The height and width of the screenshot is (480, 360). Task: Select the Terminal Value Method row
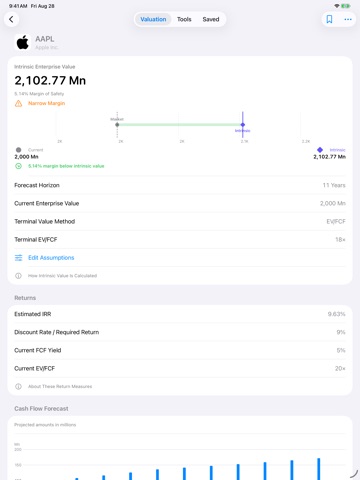[180, 221]
